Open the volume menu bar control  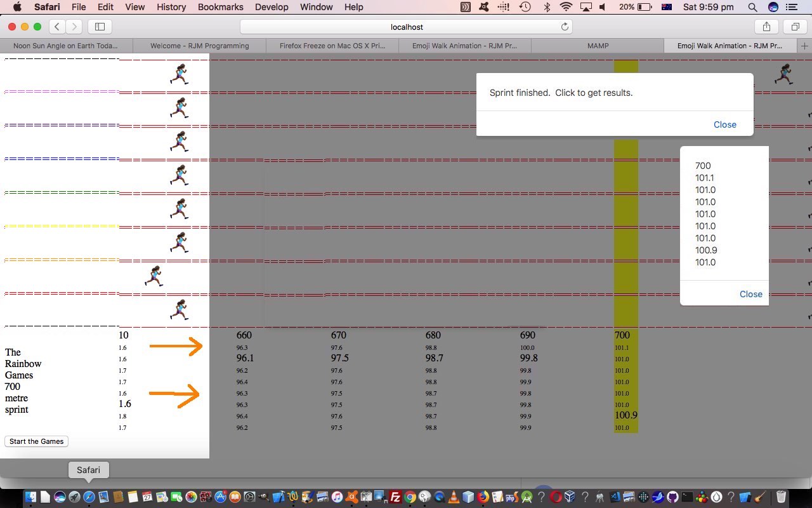tap(603, 7)
